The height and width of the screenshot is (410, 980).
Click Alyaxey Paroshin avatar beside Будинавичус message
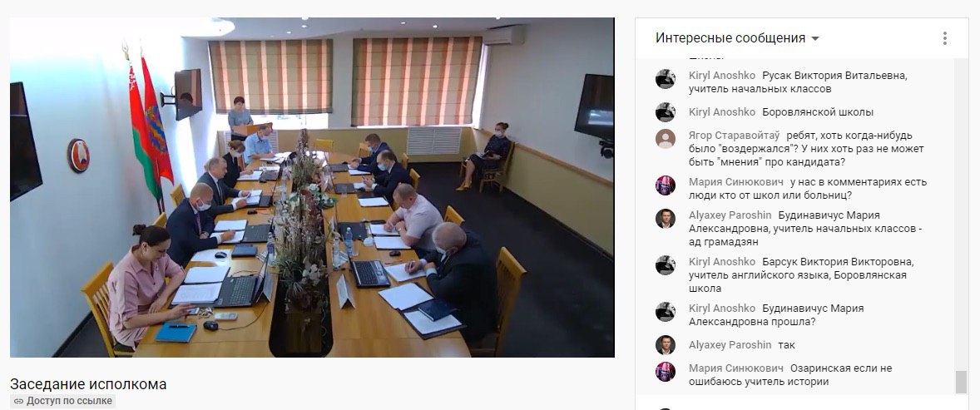click(x=665, y=219)
